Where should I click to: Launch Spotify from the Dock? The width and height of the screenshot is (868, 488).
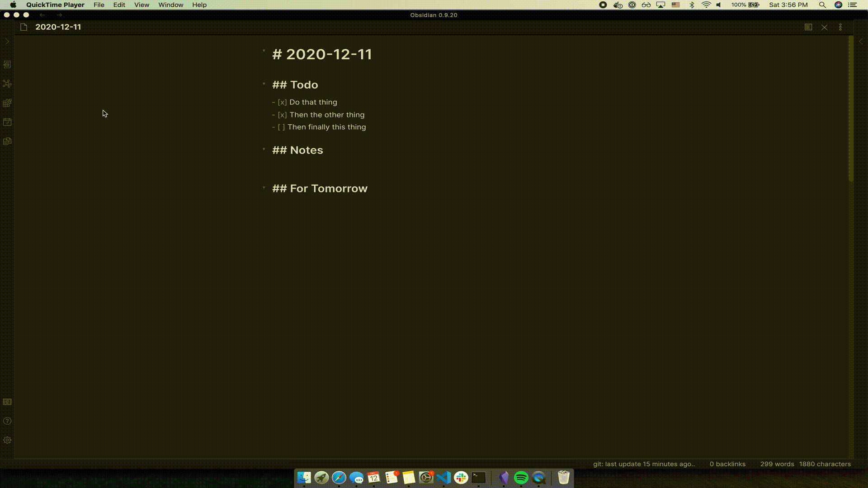point(520,477)
